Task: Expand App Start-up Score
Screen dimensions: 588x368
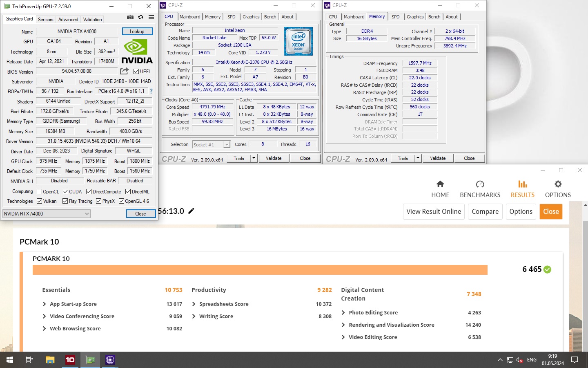Action: (x=44, y=304)
